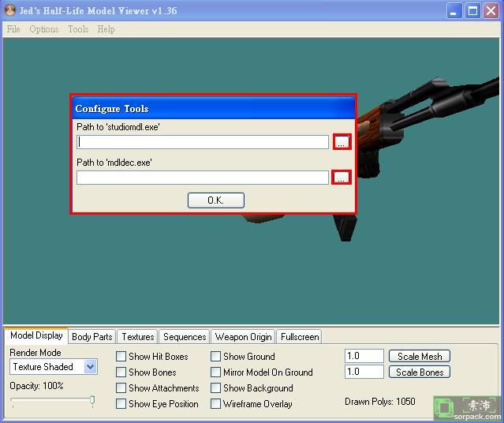Image resolution: width=504 pixels, height=423 pixels.
Task: Switch to the Body Parts tab
Action: [x=92, y=337]
